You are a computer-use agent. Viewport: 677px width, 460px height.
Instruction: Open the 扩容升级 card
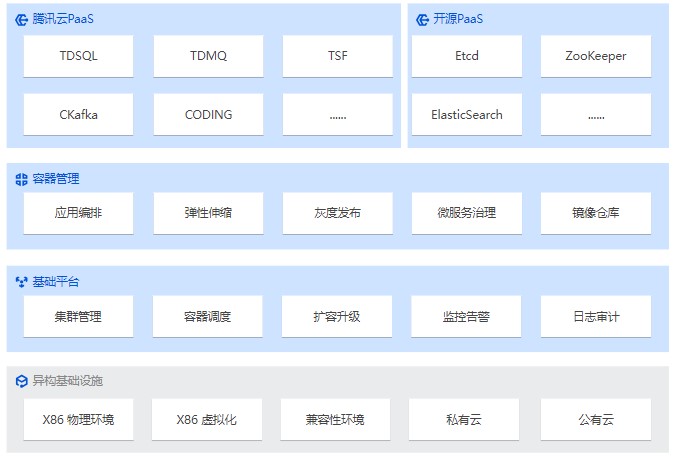[x=337, y=317]
